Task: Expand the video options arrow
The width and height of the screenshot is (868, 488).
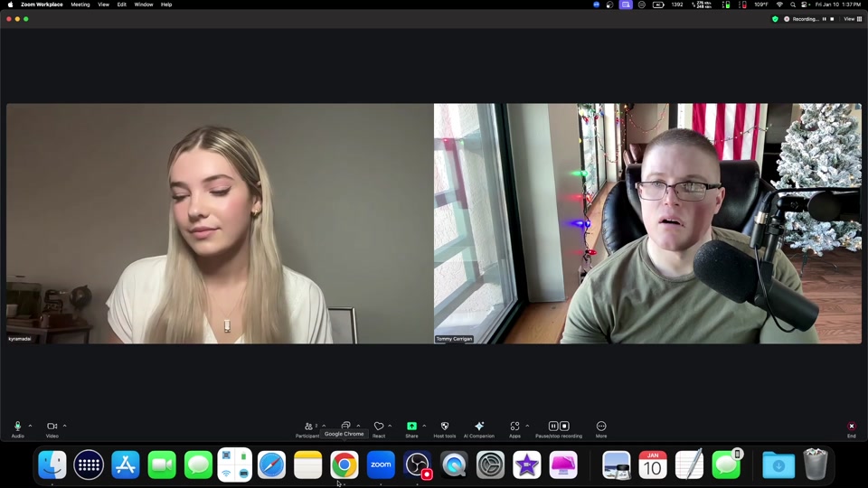Action: click(64, 426)
